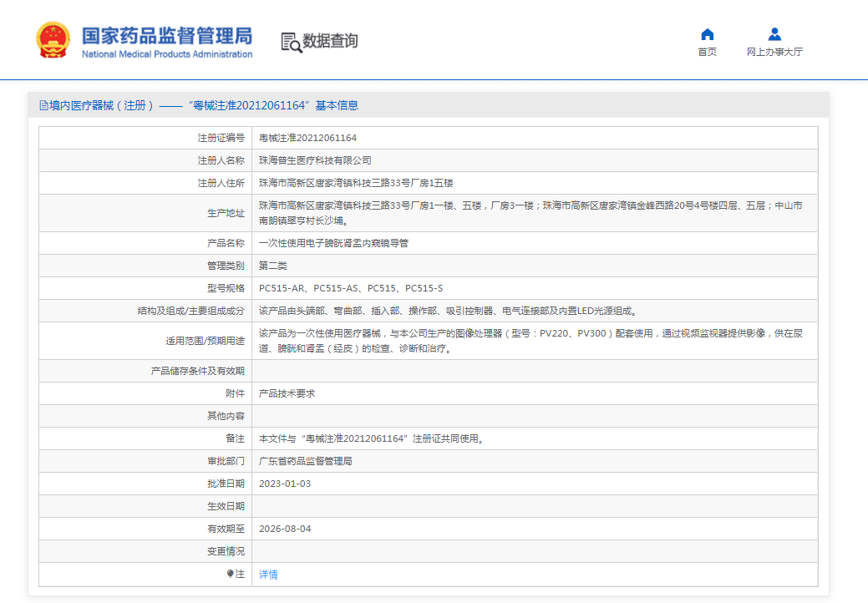This screenshot has width=868, height=603.
Task: Click the 注册人名称 row label
Action: click(221, 160)
